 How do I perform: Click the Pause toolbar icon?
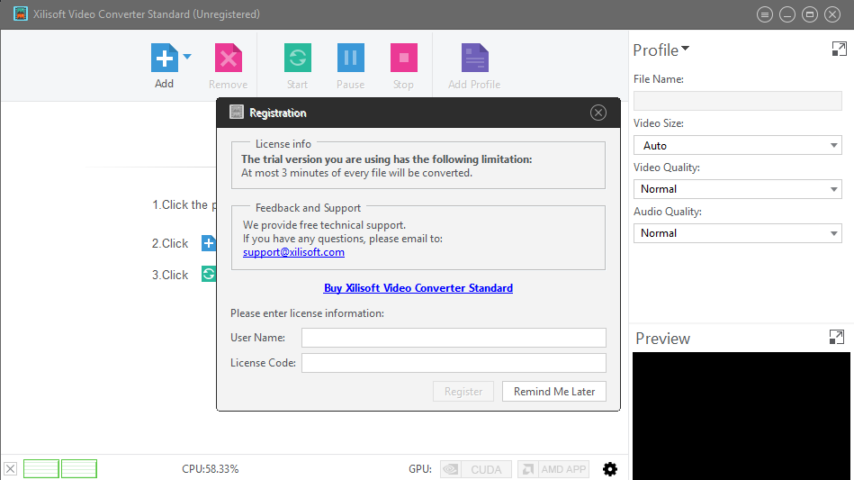click(x=350, y=58)
